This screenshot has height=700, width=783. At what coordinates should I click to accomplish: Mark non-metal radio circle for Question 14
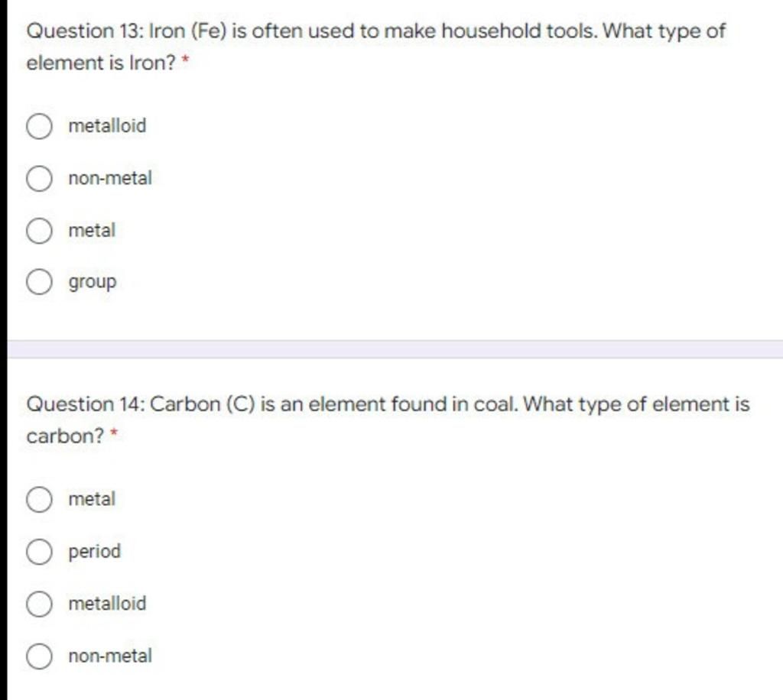[x=39, y=656]
